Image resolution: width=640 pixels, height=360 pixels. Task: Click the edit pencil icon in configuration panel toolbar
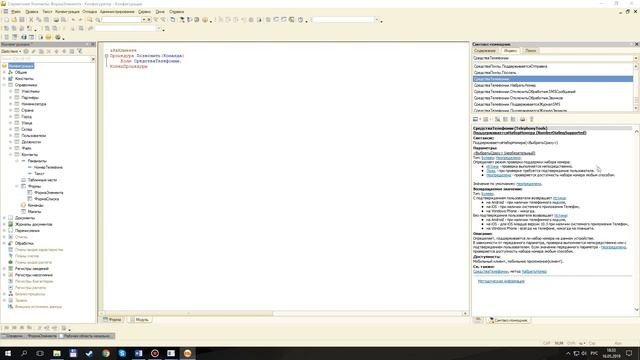point(33,51)
